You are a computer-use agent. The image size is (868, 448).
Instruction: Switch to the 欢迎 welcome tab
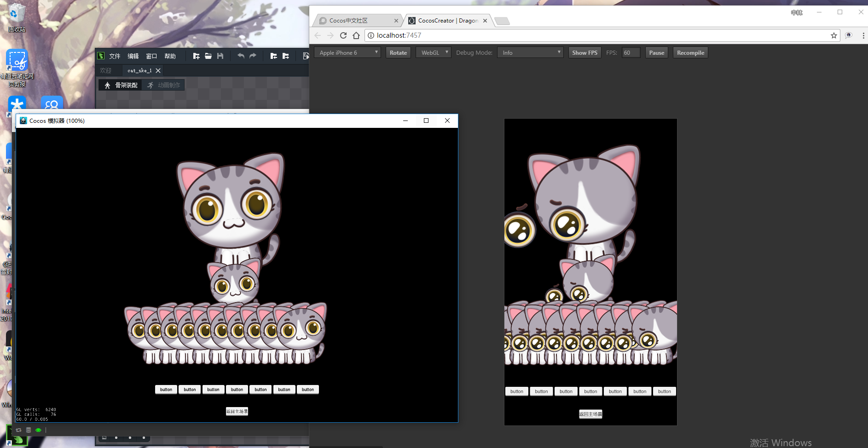coord(106,70)
